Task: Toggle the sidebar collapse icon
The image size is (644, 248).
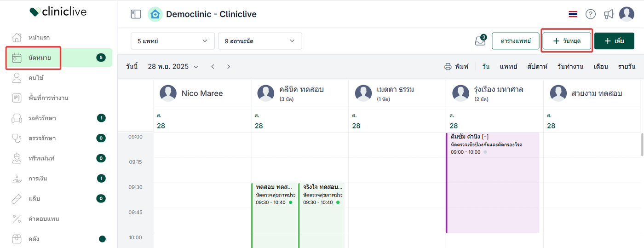Action: click(136, 14)
